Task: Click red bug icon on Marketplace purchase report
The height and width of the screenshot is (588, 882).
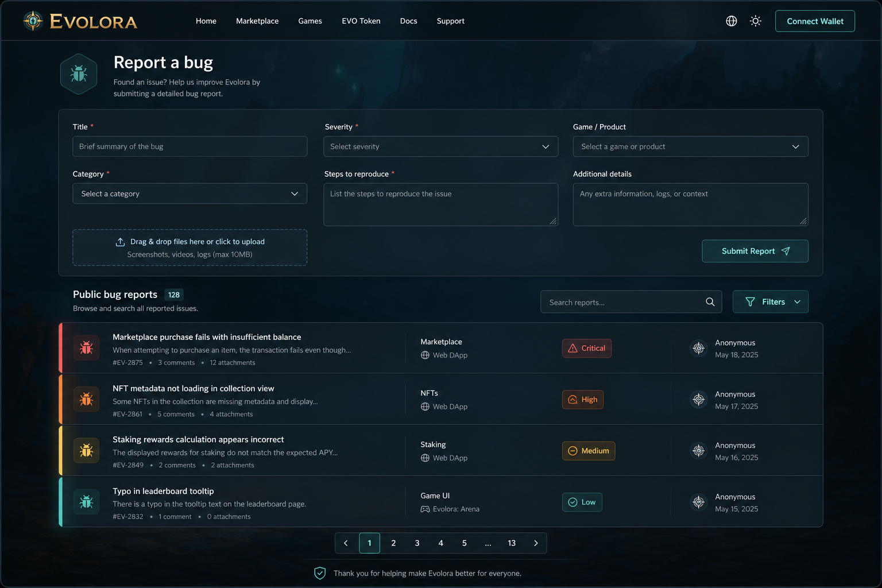Action: point(87,348)
